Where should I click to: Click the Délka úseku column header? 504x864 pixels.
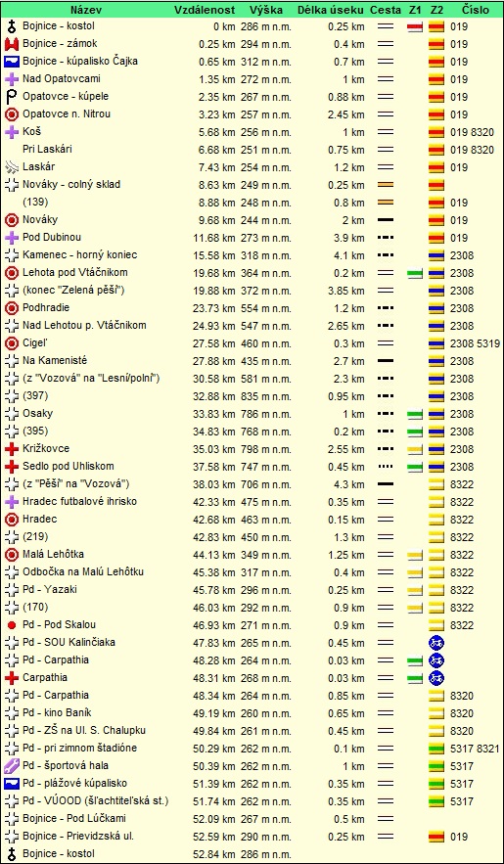click(x=331, y=10)
